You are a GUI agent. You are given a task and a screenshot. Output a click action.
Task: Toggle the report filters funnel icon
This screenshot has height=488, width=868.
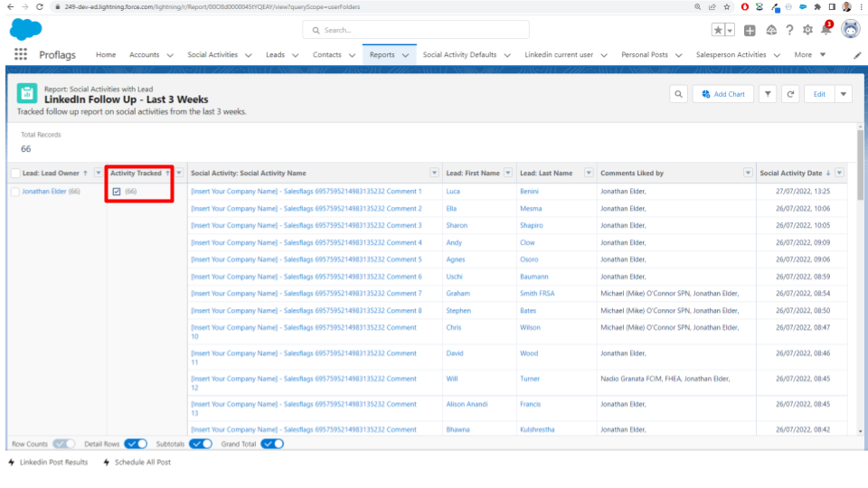(768, 94)
